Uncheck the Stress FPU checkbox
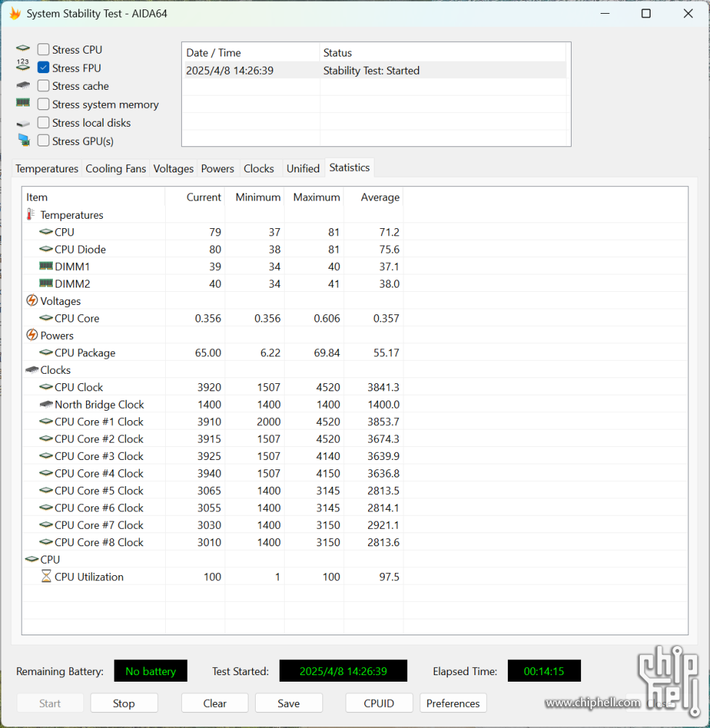Viewport: 710px width, 728px height. tap(43, 68)
